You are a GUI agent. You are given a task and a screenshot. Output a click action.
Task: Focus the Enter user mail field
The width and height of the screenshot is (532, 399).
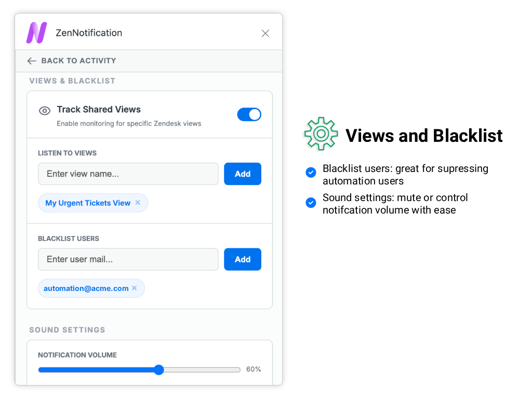pos(128,259)
